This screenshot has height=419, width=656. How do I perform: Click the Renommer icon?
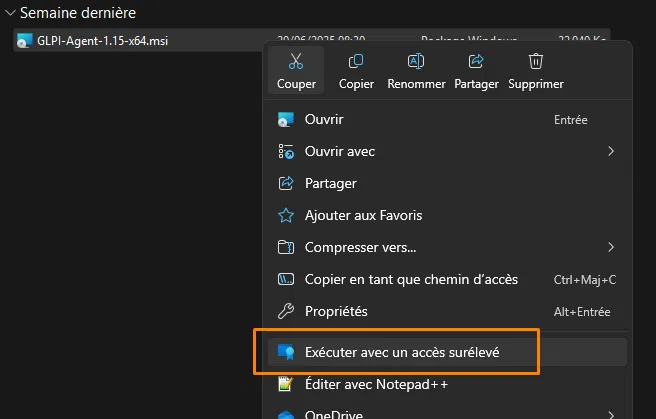416,61
